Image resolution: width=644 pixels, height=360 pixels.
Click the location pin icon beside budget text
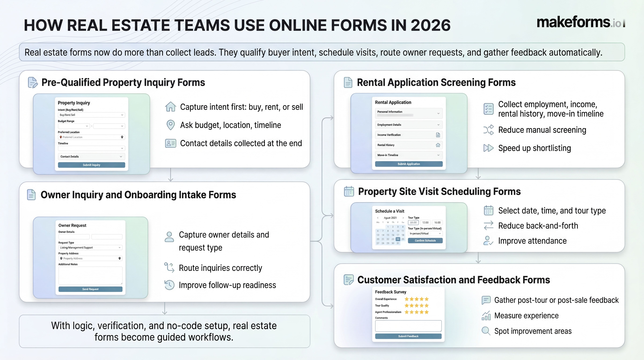170,125
